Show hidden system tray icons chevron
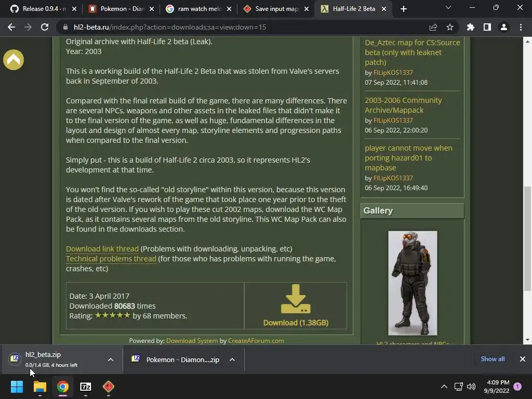The height and width of the screenshot is (399, 532). coord(444,387)
